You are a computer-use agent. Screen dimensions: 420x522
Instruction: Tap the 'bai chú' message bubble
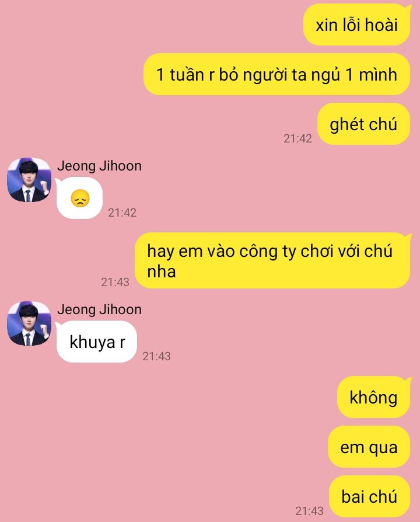[x=369, y=496]
